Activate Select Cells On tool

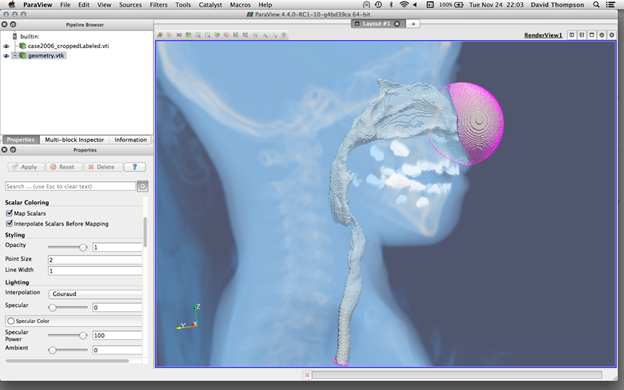[x=198, y=35]
